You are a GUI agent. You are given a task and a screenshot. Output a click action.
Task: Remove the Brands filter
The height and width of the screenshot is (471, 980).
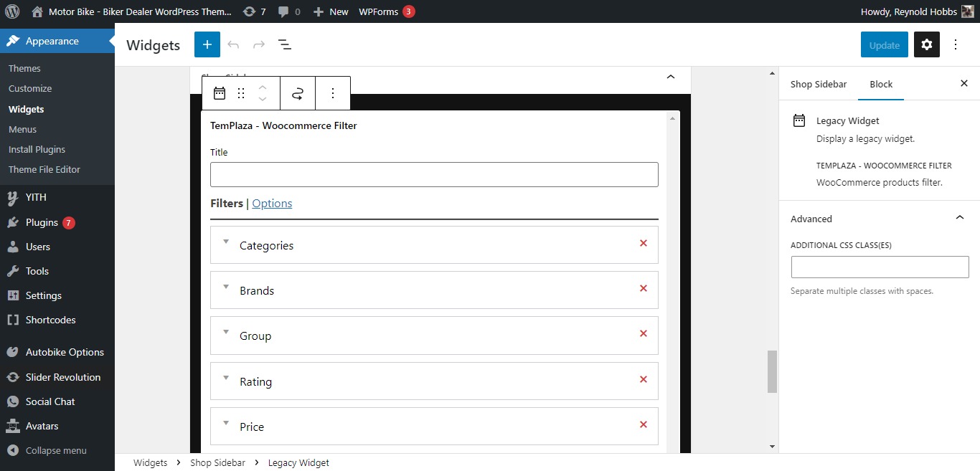pyautogui.click(x=644, y=288)
